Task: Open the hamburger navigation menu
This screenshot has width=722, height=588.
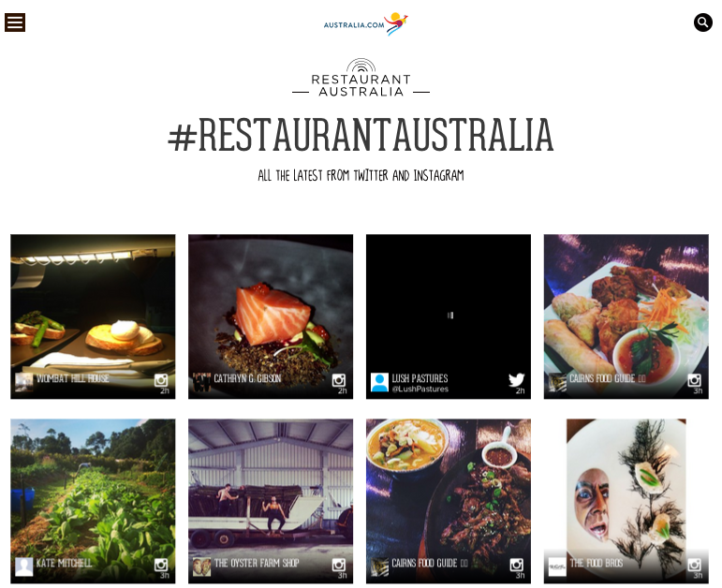Action: point(15,22)
